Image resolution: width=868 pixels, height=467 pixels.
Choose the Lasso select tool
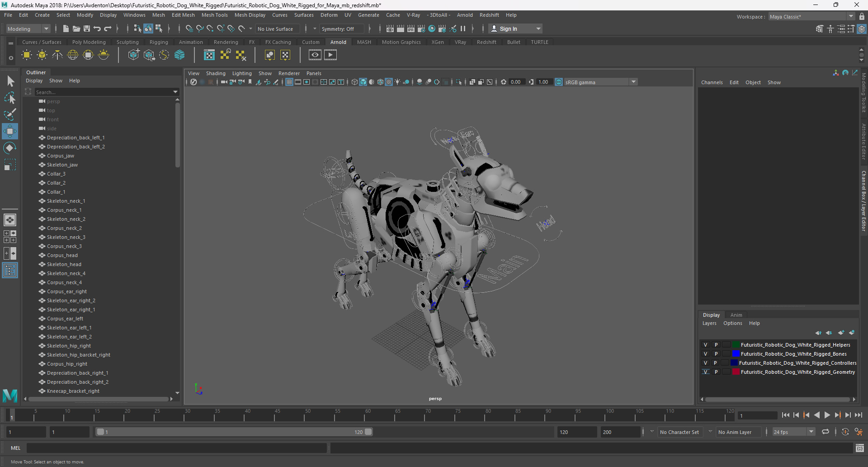pyautogui.click(x=10, y=98)
